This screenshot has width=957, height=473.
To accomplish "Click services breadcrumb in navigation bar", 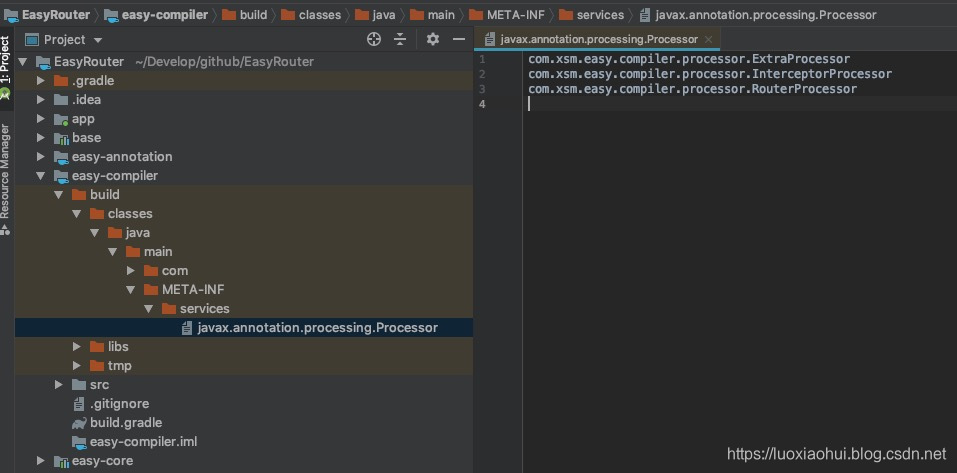I will pyautogui.click(x=591, y=15).
